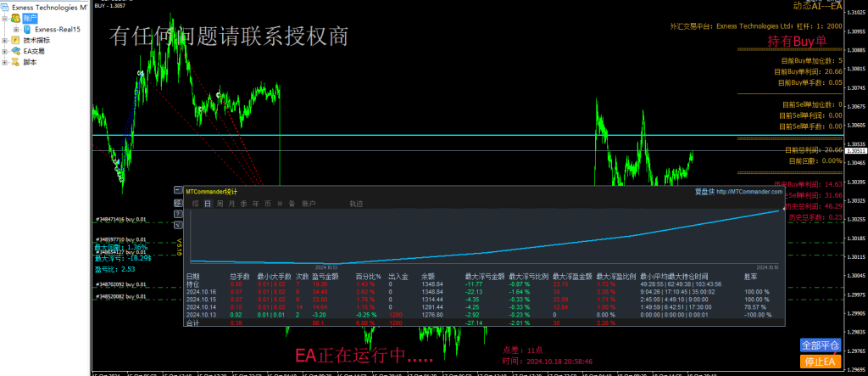
Task: Switch to the 年 yearly tab
Action: coord(255,204)
